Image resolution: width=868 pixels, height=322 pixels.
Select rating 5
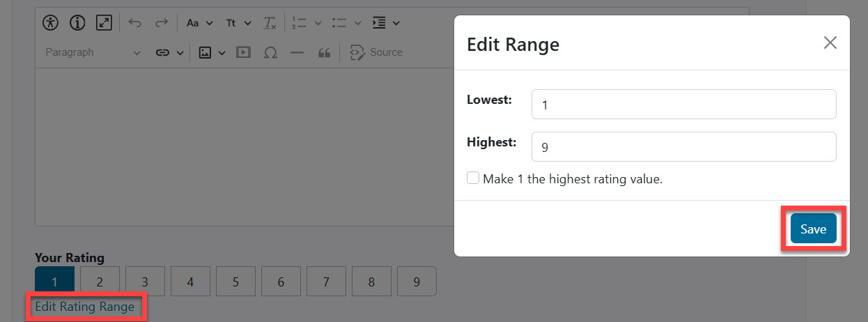[x=235, y=282]
